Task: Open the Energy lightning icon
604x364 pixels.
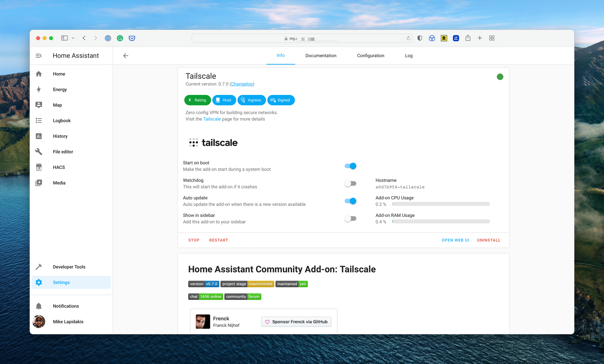Action: coord(39,89)
